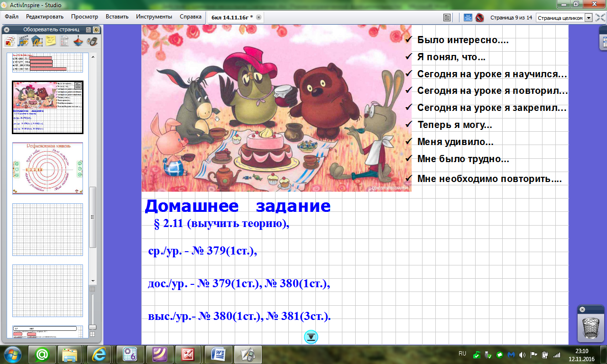The width and height of the screenshot is (607, 364).
Task: Click the thumbnail size slider handle
Action: click(92, 327)
